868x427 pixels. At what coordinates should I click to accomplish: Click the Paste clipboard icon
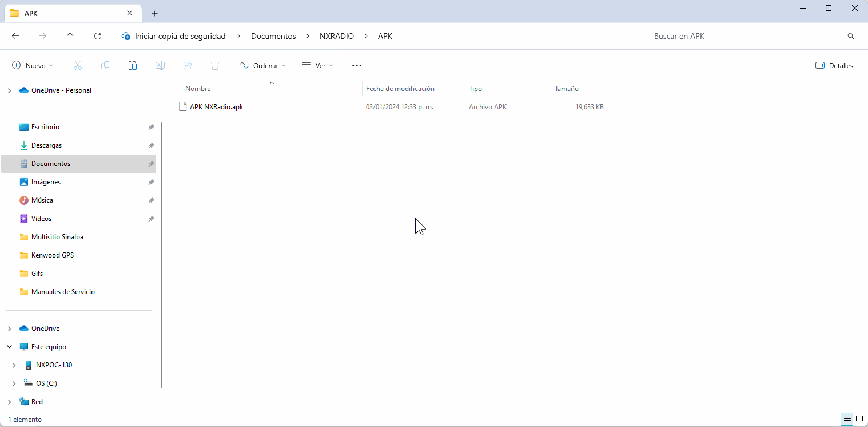pos(133,66)
